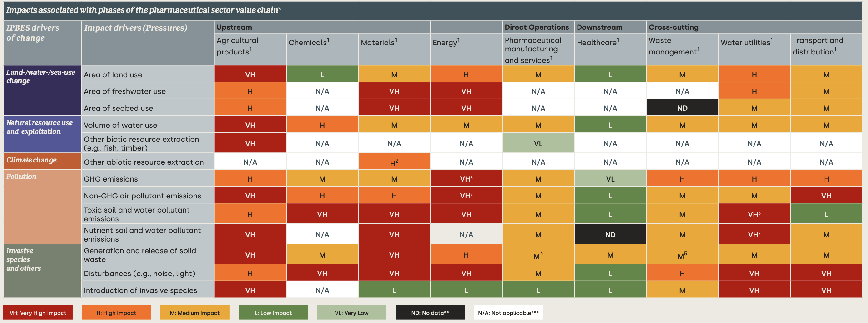
Task: Select the Direct Operations group header
Action: pos(537,27)
